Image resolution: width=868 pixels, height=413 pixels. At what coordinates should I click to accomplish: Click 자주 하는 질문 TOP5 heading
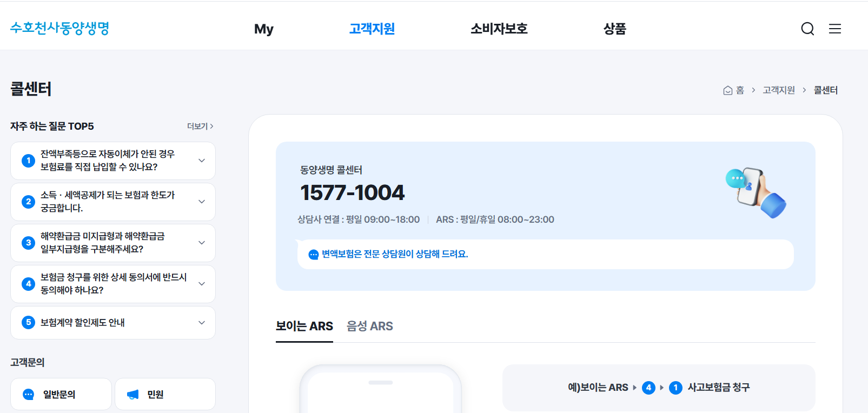coord(52,126)
